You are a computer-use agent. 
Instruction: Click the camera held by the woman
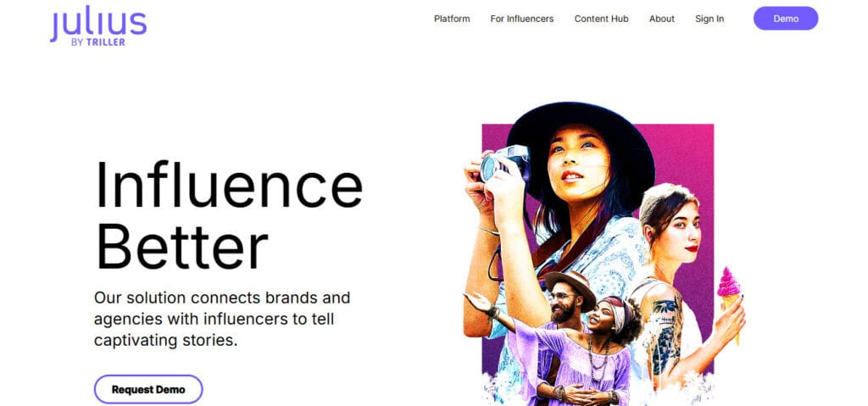[x=504, y=163]
